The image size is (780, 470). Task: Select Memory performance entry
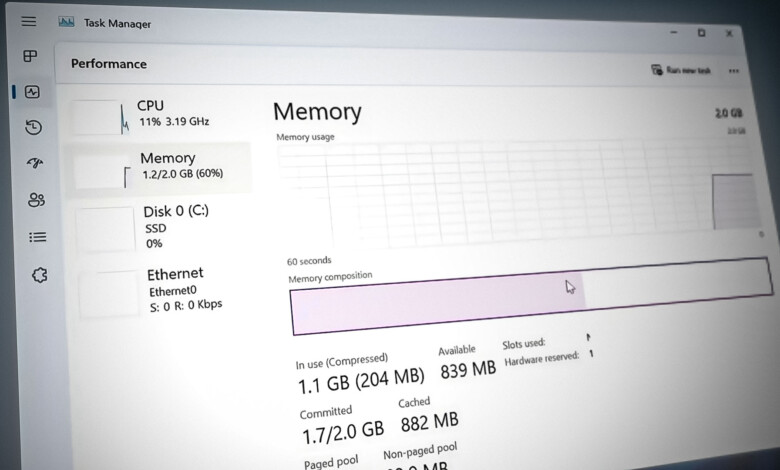pos(158,168)
